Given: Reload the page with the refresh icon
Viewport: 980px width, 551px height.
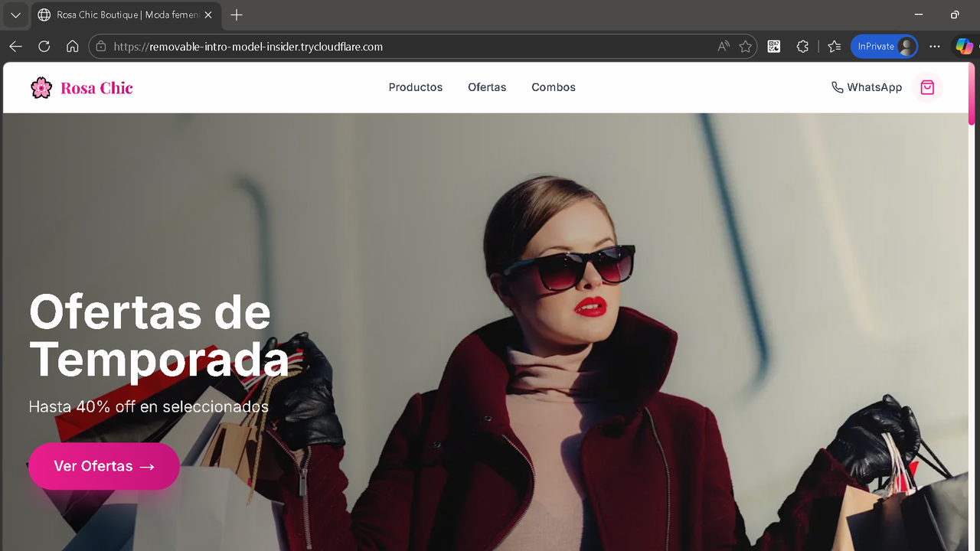Looking at the screenshot, I should tap(44, 46).
